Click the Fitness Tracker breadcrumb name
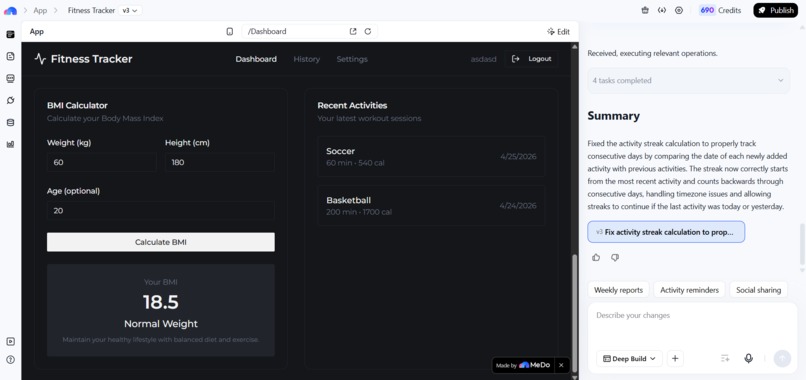806x380 pixels. (x=91, y=10)
